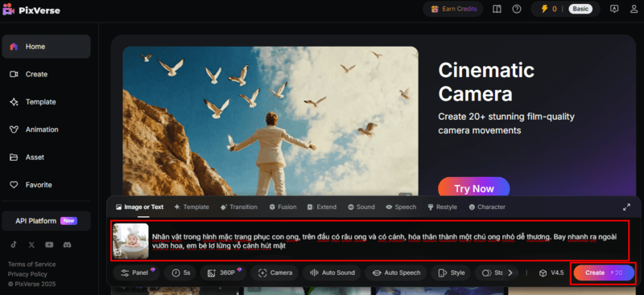Switch to the Speech tab

point(401,207)
